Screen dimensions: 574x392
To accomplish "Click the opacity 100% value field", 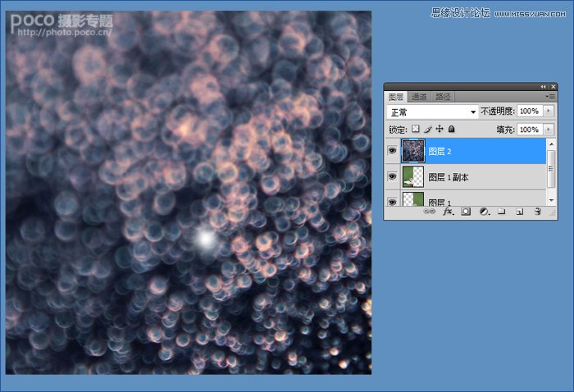I will pos(530,111).
